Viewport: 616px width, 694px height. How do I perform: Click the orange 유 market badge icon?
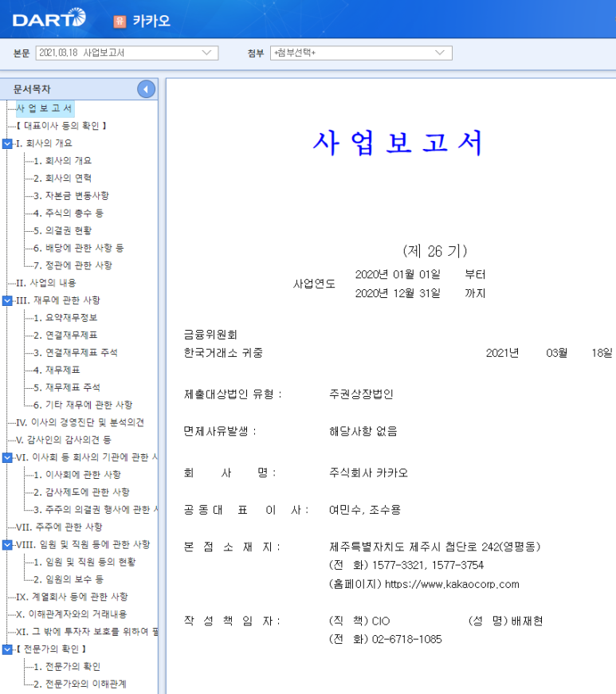click(x=120, y=22)
